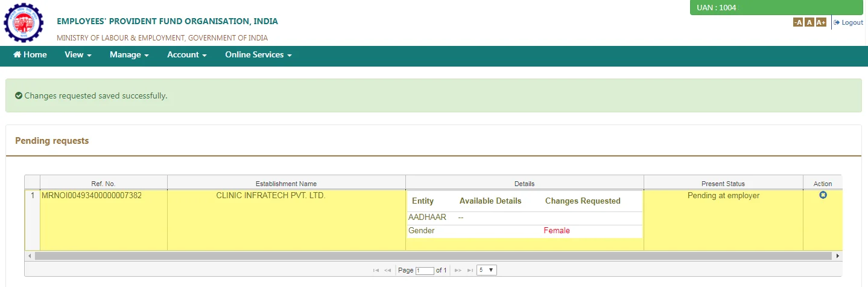
Task: Click the requested change value Female
Action: (x=557, y=231)
